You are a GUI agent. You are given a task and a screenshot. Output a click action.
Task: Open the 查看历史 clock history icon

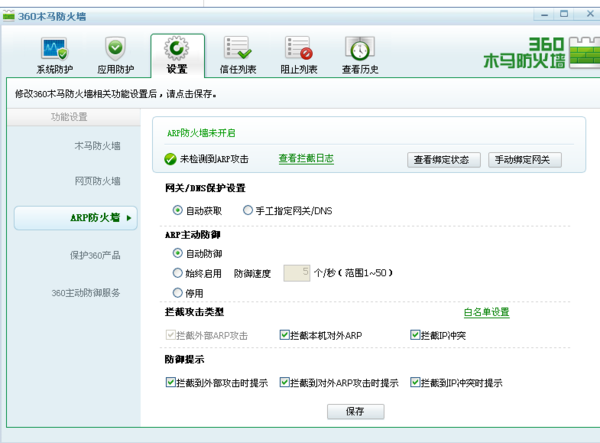coord(360,49)
